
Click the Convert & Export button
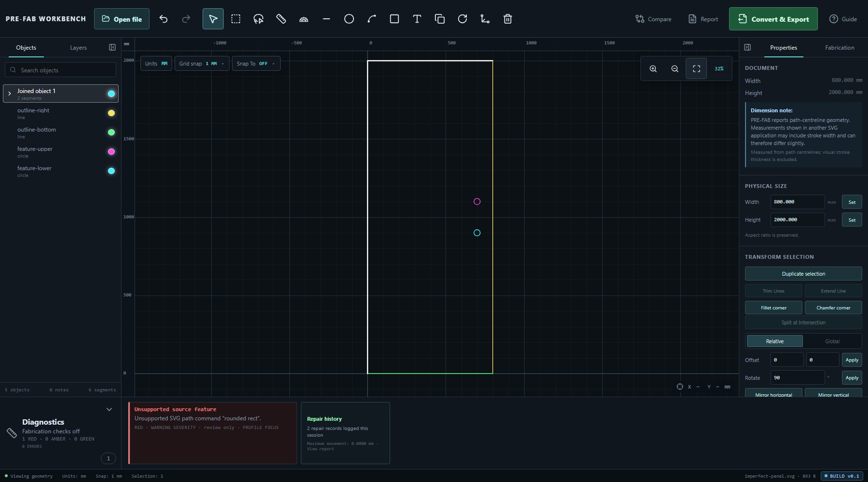[773, 19]
